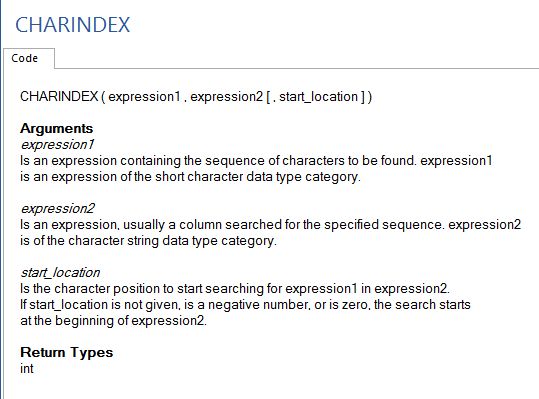This screenshot has width=539, height=399.
Task: Click the line 'at the beginning of expression2.'
Action: (113, 321)
